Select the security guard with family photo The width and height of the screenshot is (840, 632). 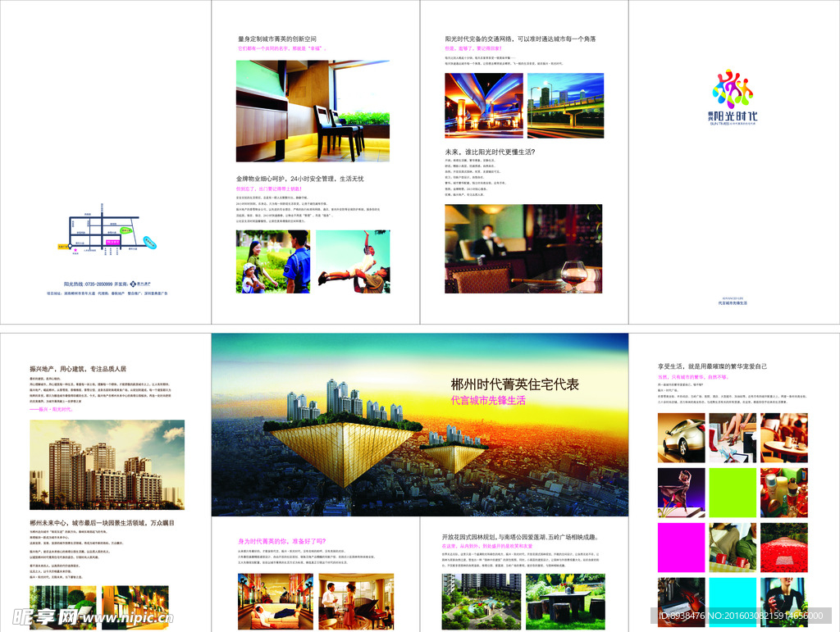273,261
